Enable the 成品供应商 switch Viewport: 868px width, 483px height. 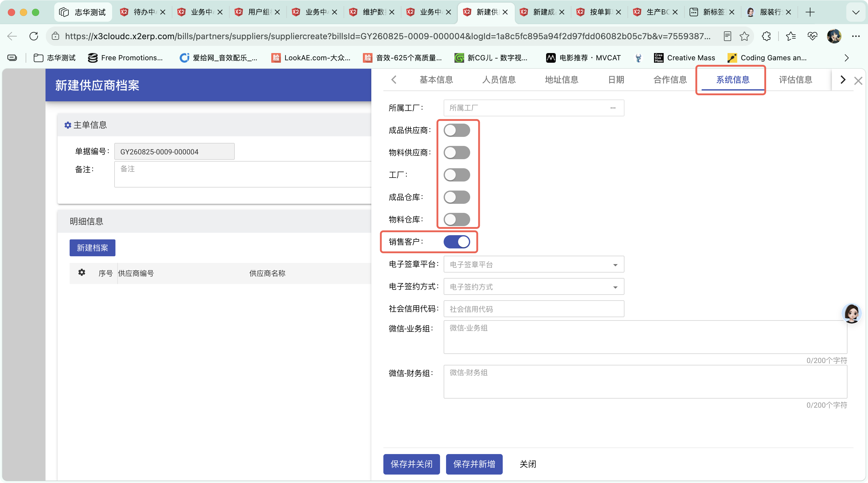point(457,130)
